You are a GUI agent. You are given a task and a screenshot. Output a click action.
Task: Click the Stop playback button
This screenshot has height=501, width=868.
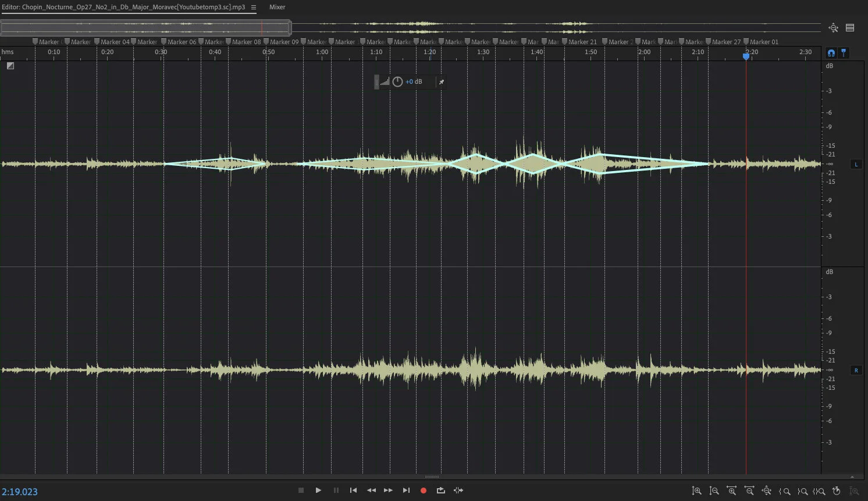tap(301, 491)
